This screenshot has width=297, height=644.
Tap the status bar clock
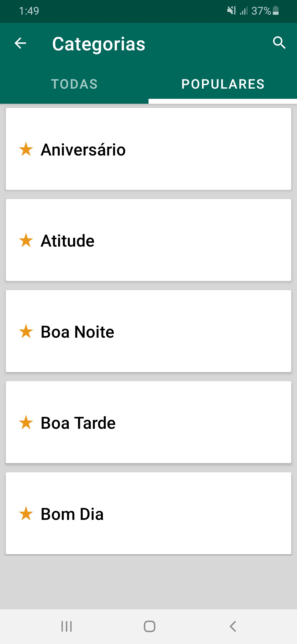[29, 11]
